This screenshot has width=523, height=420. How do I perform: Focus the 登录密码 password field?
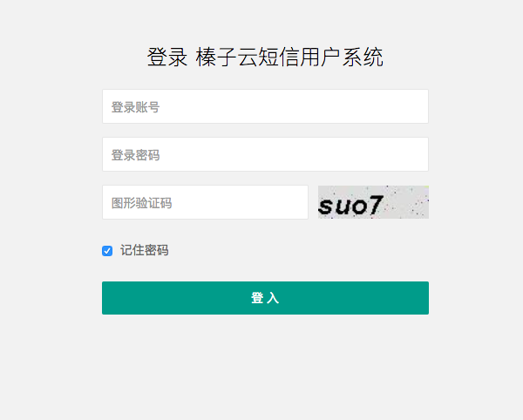265,154
